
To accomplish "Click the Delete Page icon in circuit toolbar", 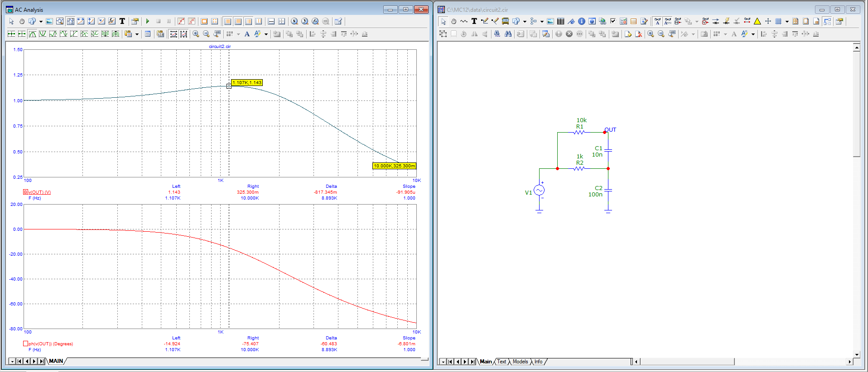I will point(638,34).
